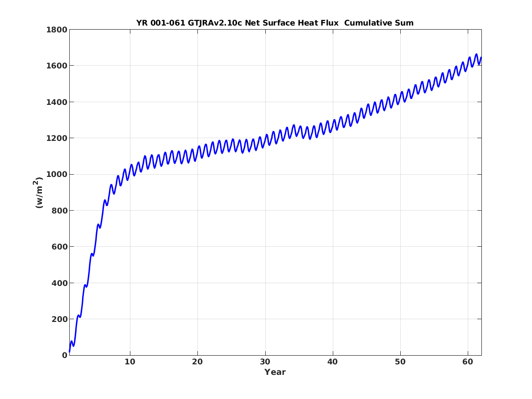Click x-axis tick label '60'

tap(468, 362)
